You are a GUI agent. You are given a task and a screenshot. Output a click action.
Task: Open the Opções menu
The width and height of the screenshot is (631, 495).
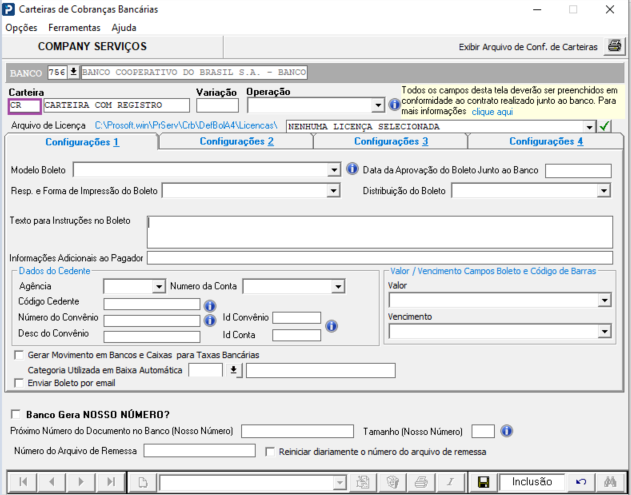tap(21, 28)
